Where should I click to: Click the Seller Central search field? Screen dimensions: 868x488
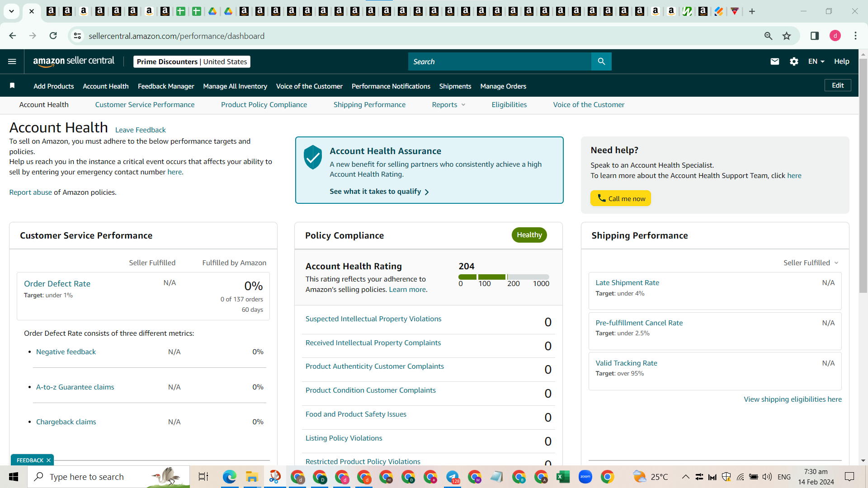point(500,61)
